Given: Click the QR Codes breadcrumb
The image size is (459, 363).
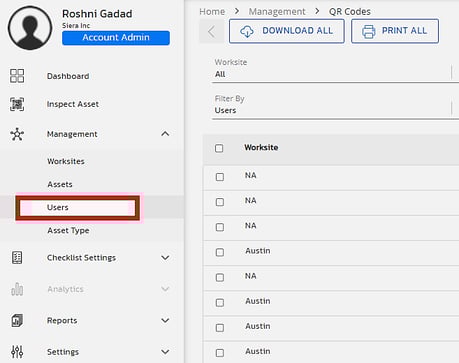Looking at the screenshot, I should click(350, 12).
